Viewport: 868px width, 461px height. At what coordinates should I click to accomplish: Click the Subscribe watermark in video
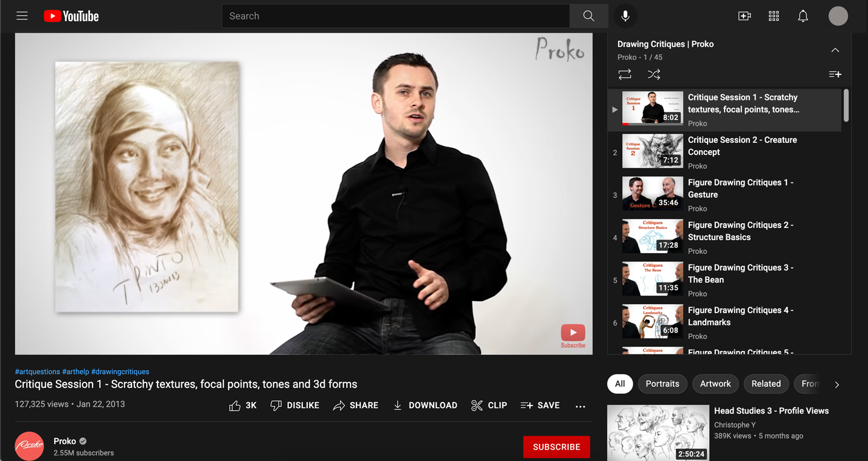coord(573,336)
